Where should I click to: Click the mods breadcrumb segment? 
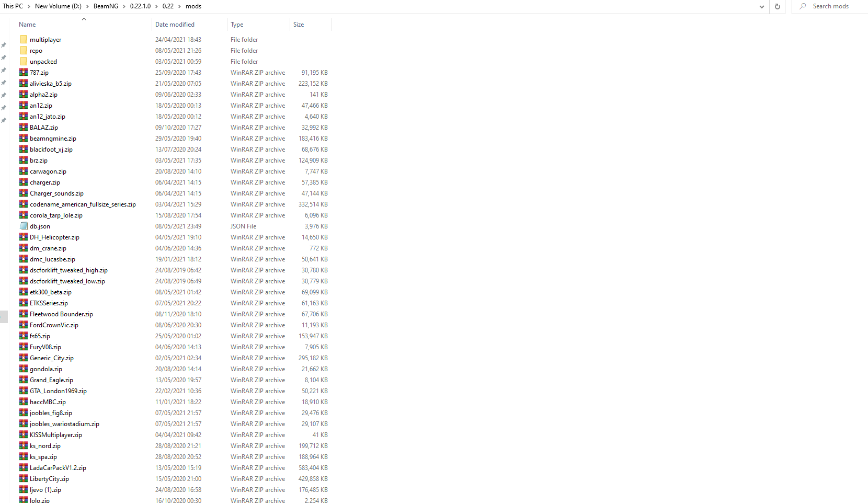[193, 6]
